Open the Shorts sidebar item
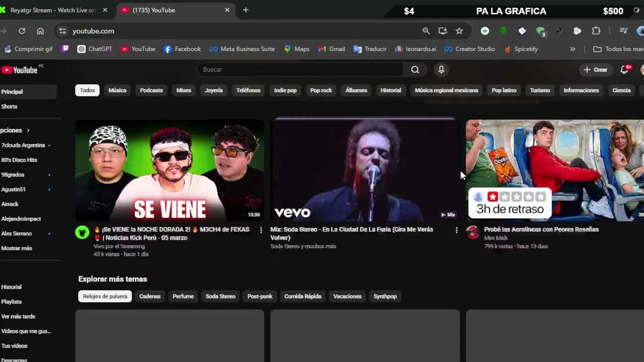 (x=9, y=107)
